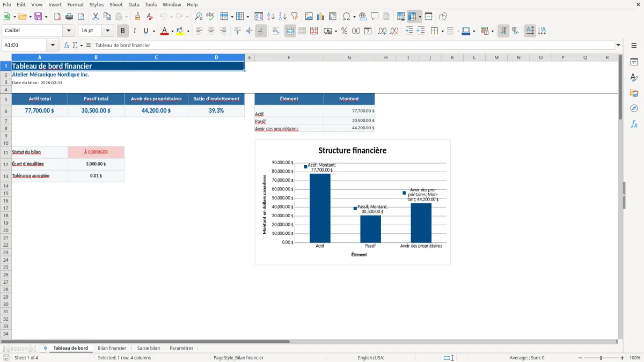
Task: Add a decimal place
Action: pyautogui.click(x=382, y=31)
